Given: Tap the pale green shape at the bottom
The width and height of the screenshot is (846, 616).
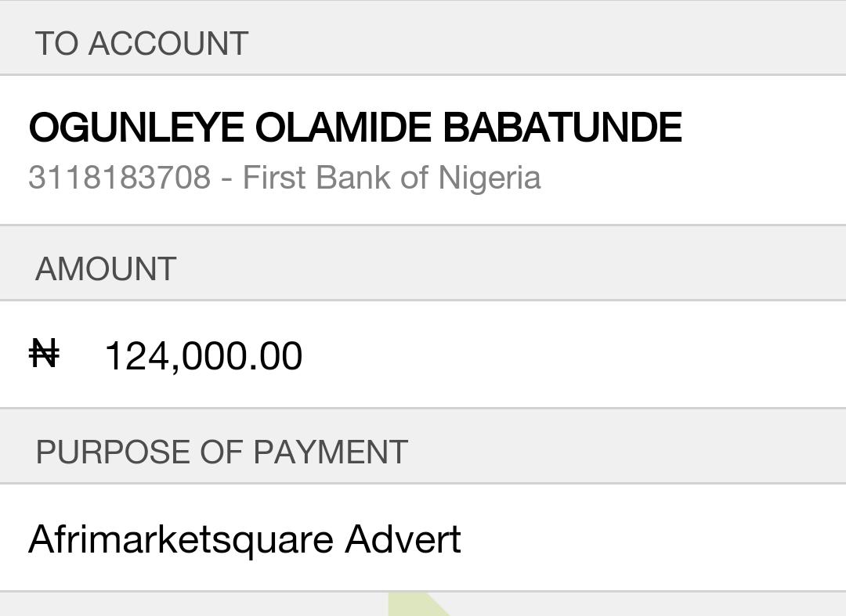Looking at the screenshot, I should point(417,607).
